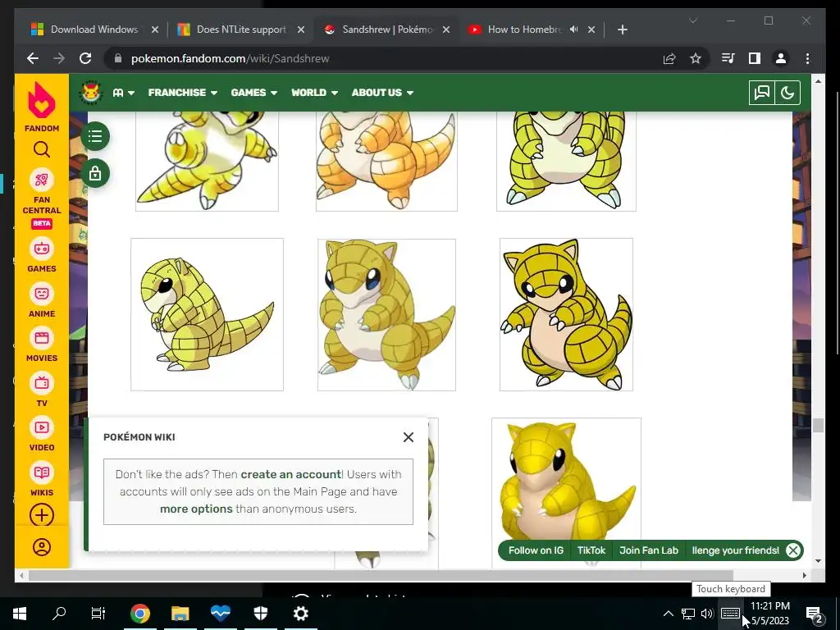Click the page lock icon
The height and width of the screenshot is (630, 840).
[x=95, y=174]
